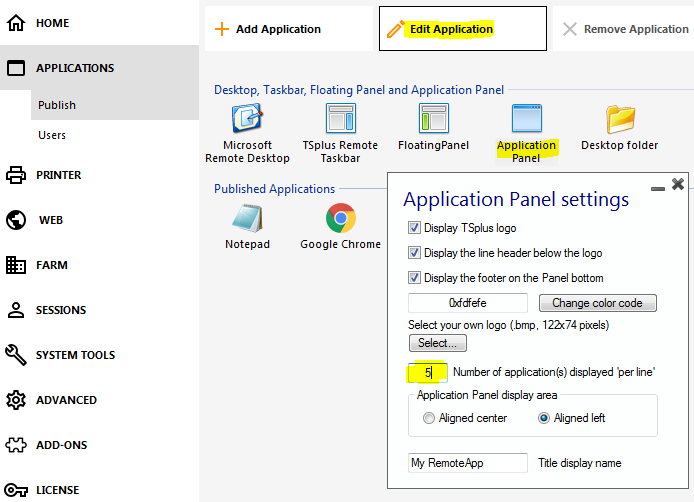Select the TSplus Remote Taskbar icon
Image resolution: width=694 pixels, height=502 pixels.
pos(341,119)
